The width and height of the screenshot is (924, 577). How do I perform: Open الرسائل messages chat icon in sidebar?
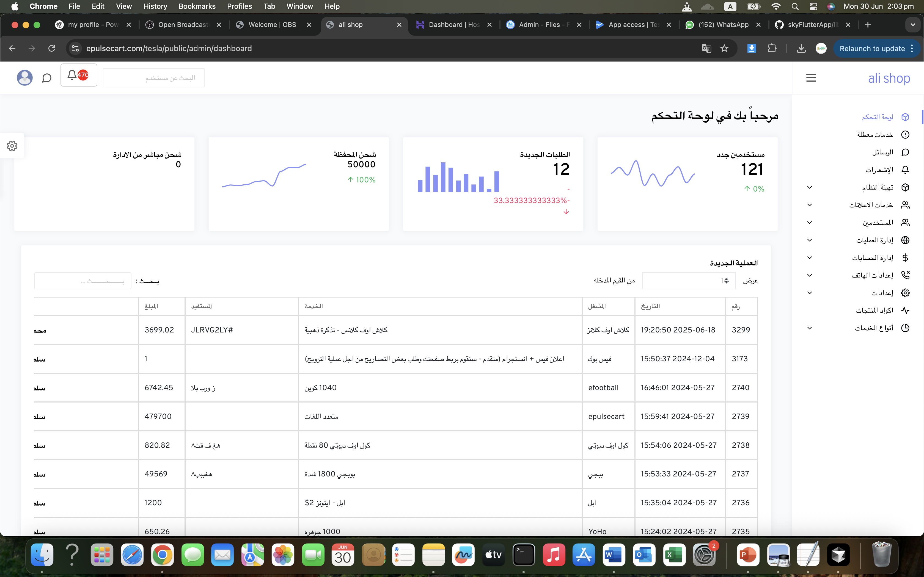(x=906, y=152)
